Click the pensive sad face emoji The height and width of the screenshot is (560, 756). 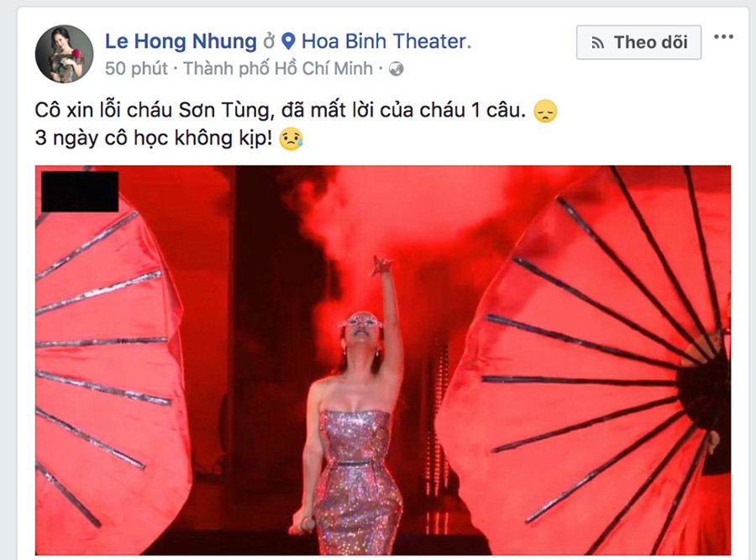point(545,111)
